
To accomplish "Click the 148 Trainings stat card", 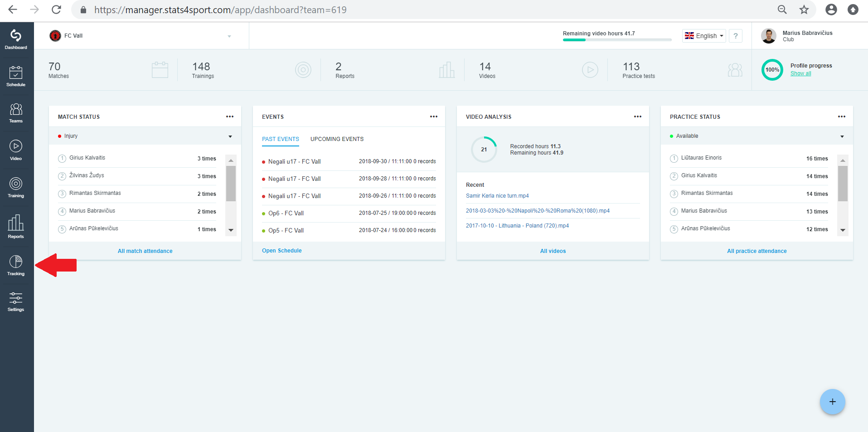I will tap(252, 70).
